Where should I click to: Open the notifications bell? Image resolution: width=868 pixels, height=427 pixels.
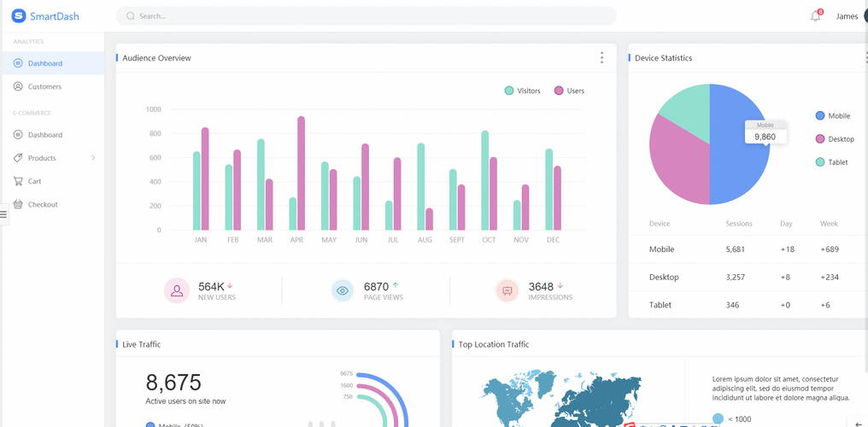815,16
